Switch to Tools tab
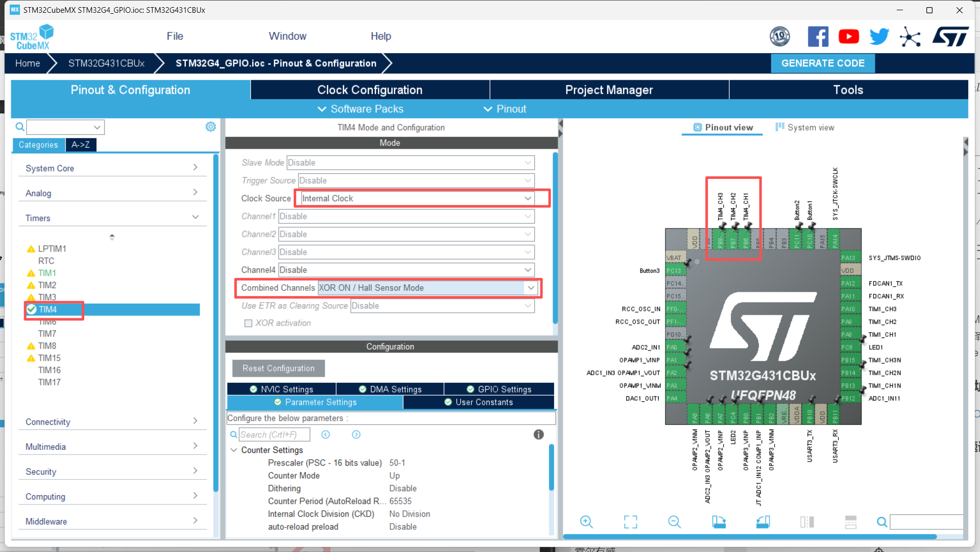The width and height of the screenshot is (980, 552). tap(848, 90)
